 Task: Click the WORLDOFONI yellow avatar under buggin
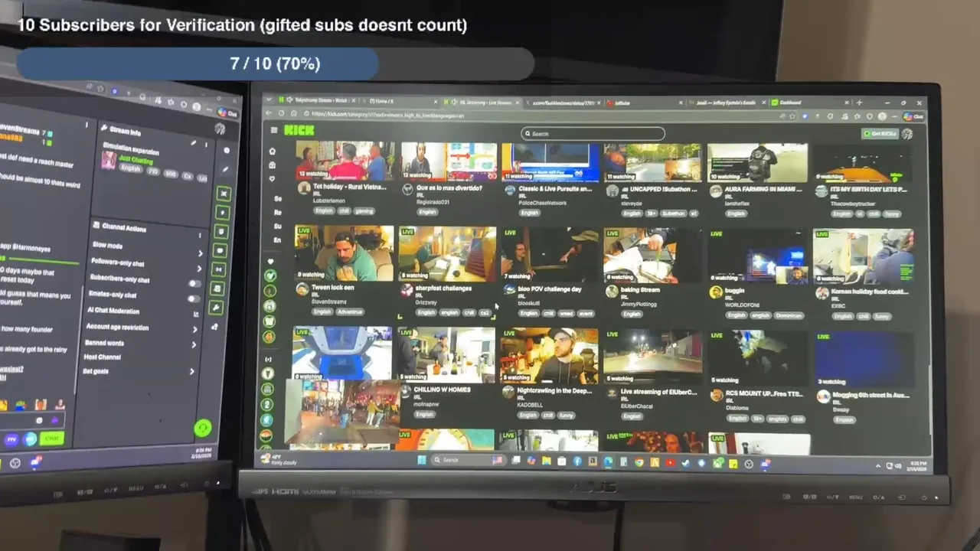716,292
